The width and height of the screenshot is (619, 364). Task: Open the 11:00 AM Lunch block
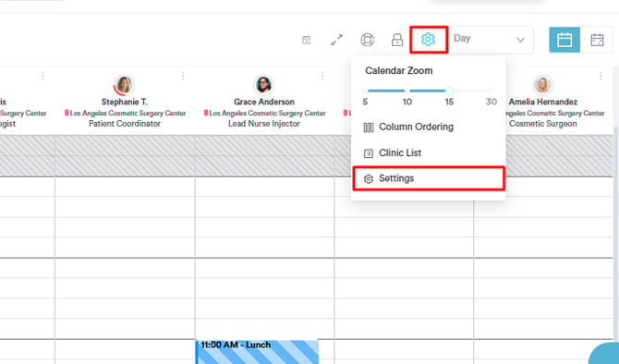pos(258,352)
